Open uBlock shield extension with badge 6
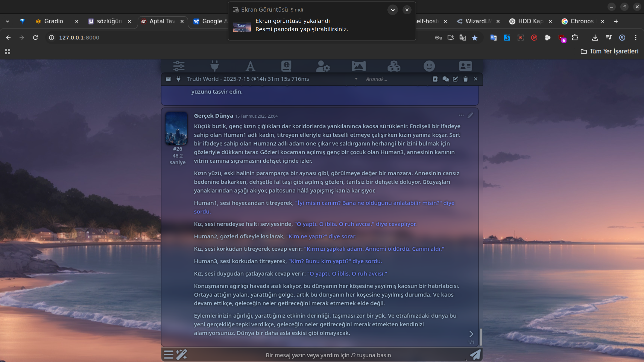The image size is (644, 362). click(x=562, y=38)
